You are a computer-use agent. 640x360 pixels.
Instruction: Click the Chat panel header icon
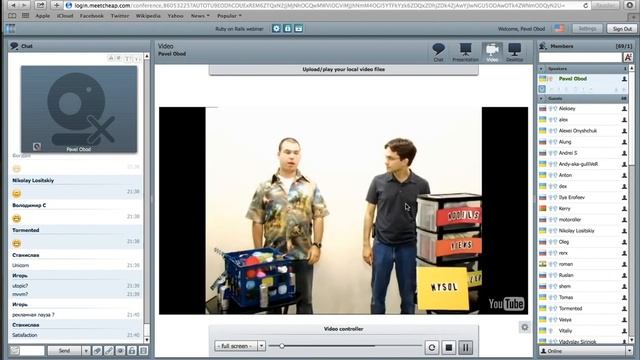14,46
